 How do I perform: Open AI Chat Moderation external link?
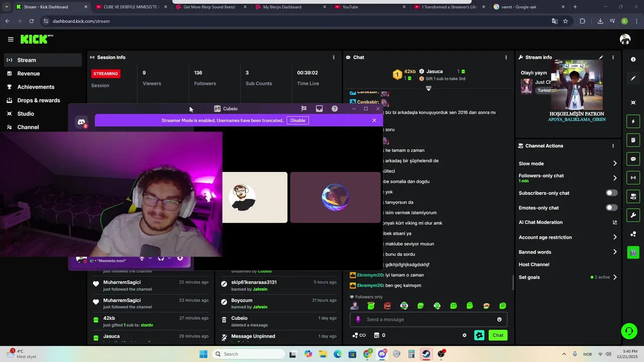click(615, 222)
